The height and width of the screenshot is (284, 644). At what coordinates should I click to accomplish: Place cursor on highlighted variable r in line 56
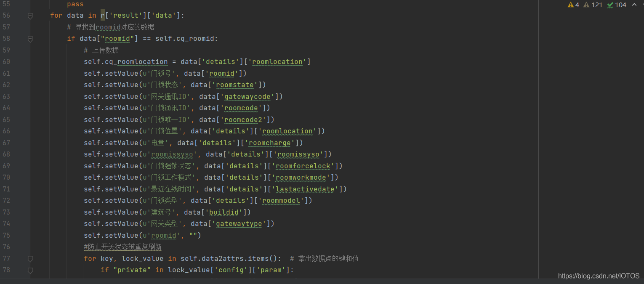(x=102, y=16)
